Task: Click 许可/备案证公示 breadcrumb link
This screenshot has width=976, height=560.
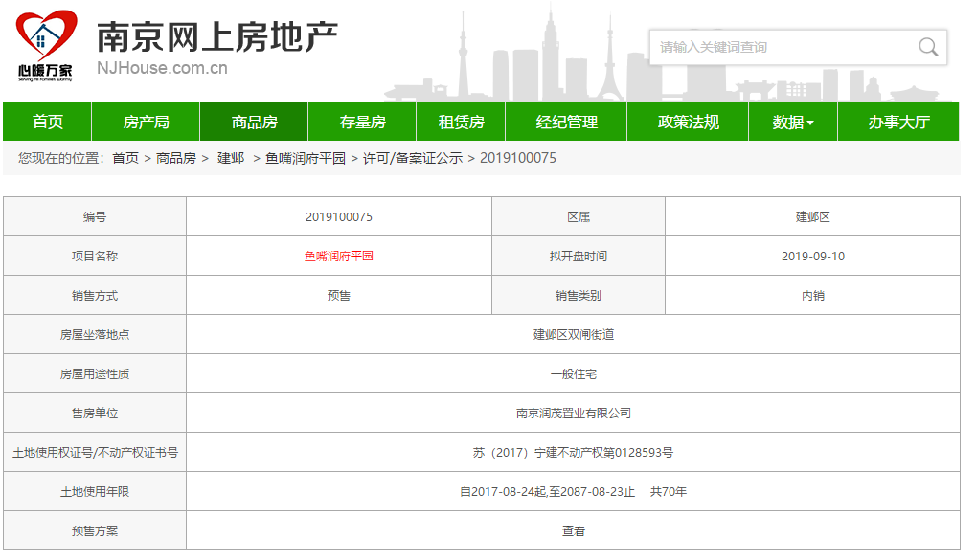Action: coord(412,158)
